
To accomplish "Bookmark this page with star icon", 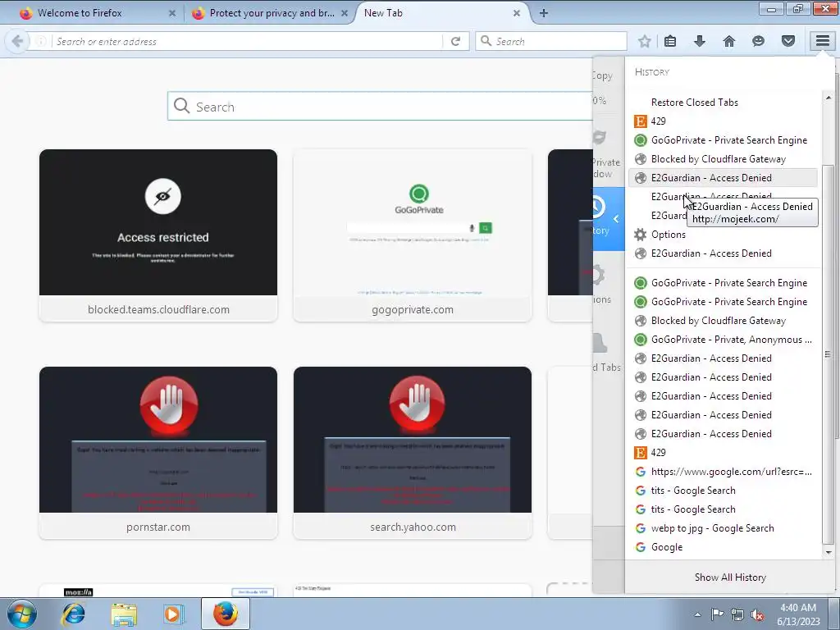I will [645, 41].
